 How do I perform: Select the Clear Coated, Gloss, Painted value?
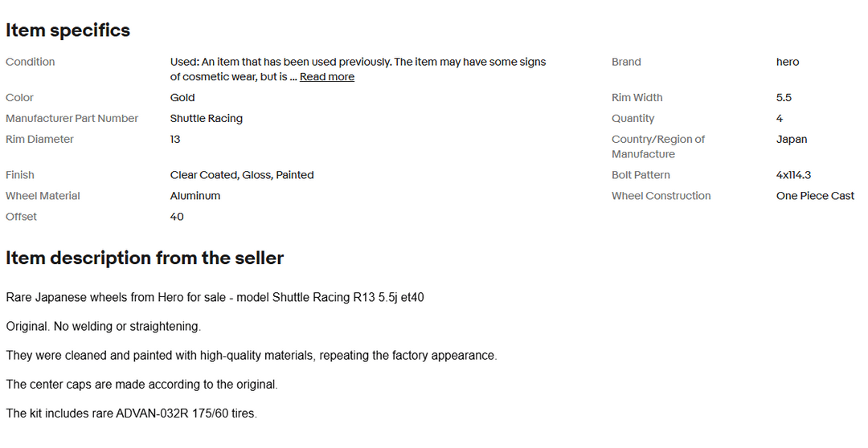(x=242, y=175)
